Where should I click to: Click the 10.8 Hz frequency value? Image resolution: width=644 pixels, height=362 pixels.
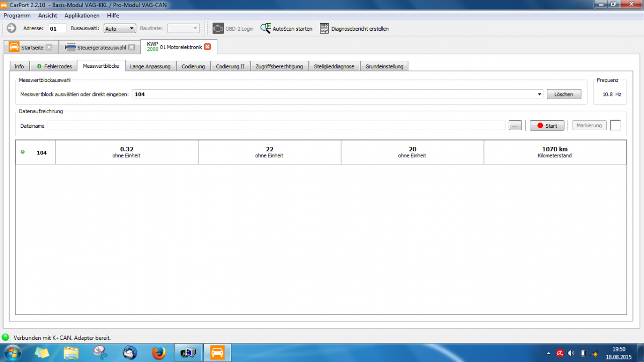[612, 94]
